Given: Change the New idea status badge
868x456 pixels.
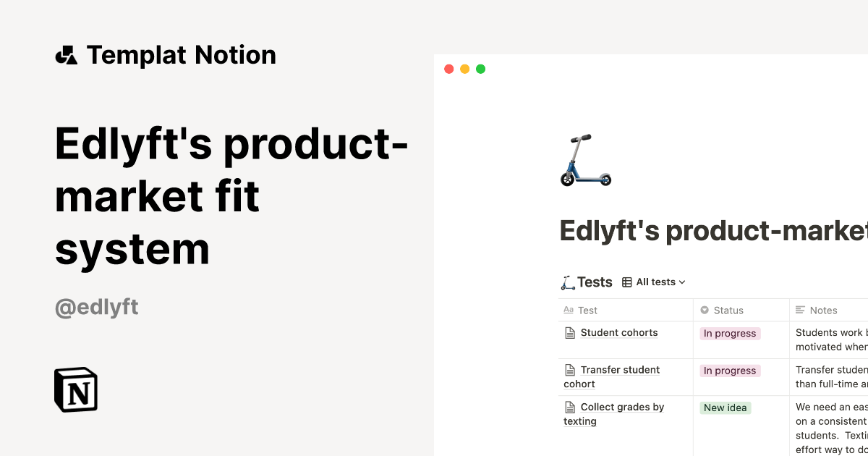Looking at the screenshot, I should (725, 408).
